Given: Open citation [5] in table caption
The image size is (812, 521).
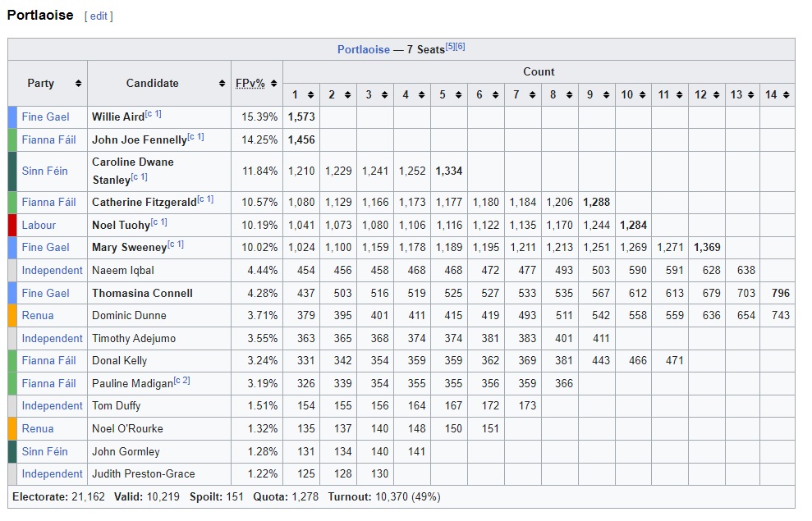Looking at the screenshot, I should [x=450, y=46].
